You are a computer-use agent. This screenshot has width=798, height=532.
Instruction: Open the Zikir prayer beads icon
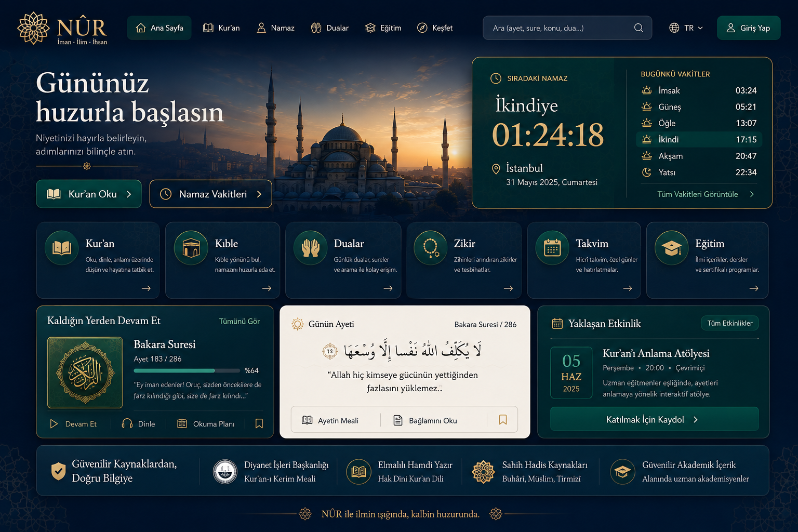(x=431, y=248)
